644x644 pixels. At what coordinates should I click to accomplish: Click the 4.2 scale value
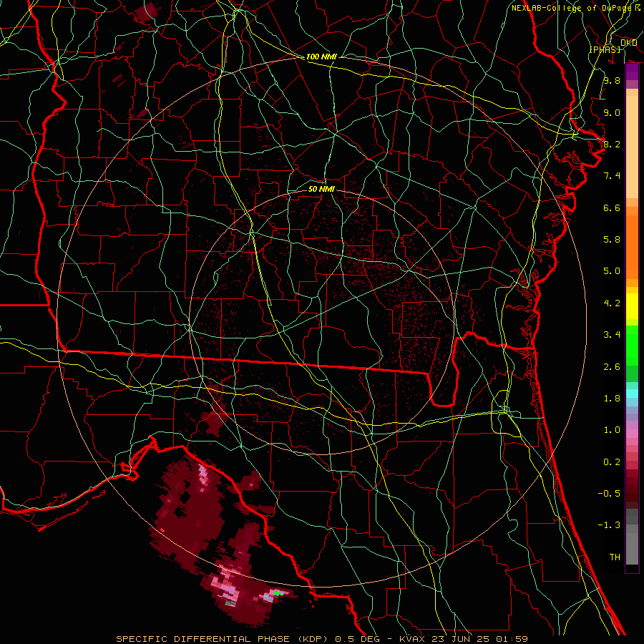click(x=612, y=303)
